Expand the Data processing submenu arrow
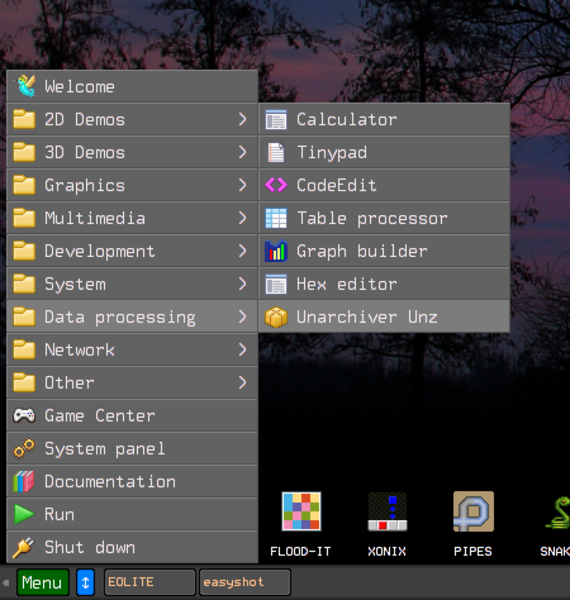Screen dimensions: 570x600 click(x=242, y=316)
